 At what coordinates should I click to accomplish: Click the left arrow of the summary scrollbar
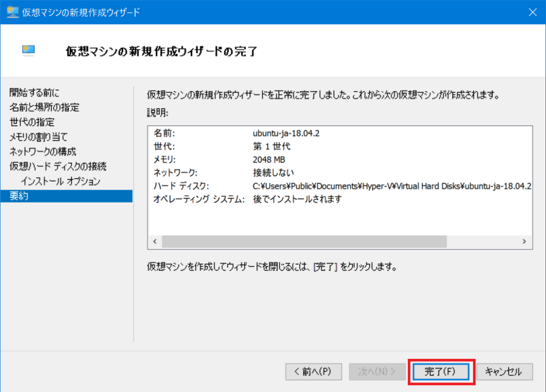[x=155, y=242]
